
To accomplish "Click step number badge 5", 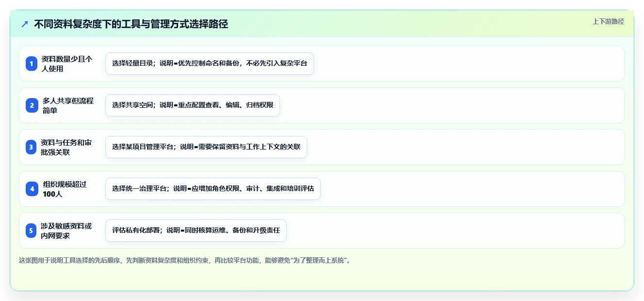I will [x=31, y=231].
